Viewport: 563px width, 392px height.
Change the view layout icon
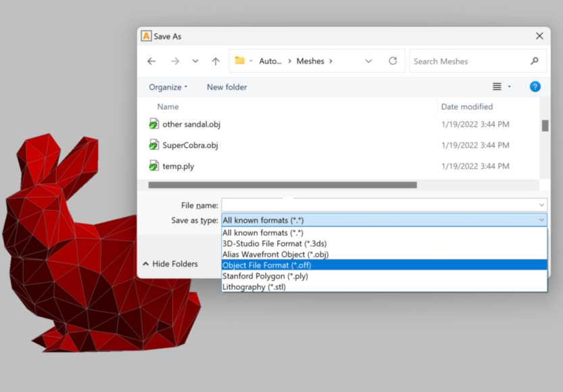point(497,87)
